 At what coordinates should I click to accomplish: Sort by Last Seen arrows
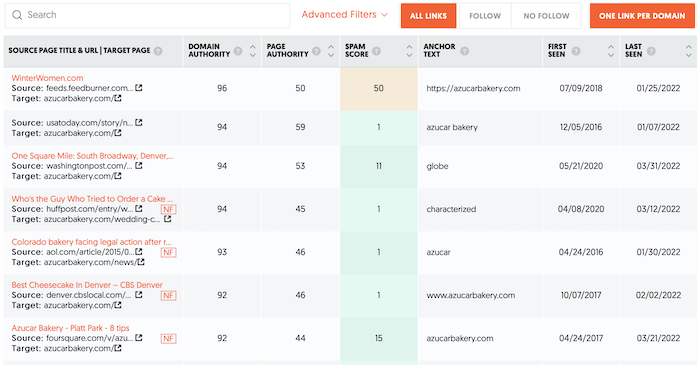688,51
